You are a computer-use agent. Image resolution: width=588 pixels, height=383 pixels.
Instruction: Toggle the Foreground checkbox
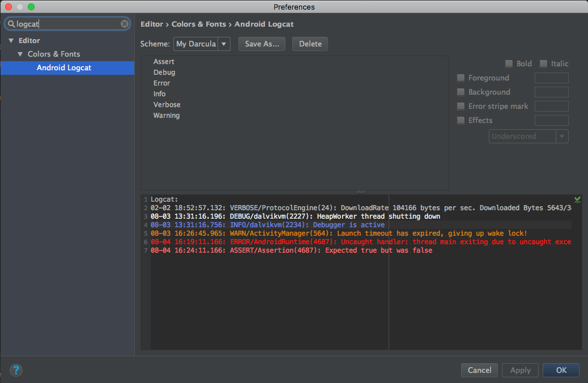[x=461, y=78]
